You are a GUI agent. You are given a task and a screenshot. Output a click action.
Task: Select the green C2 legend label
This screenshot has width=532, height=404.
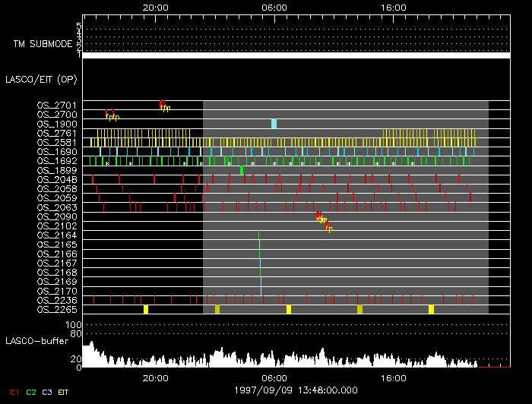[31, 391]
